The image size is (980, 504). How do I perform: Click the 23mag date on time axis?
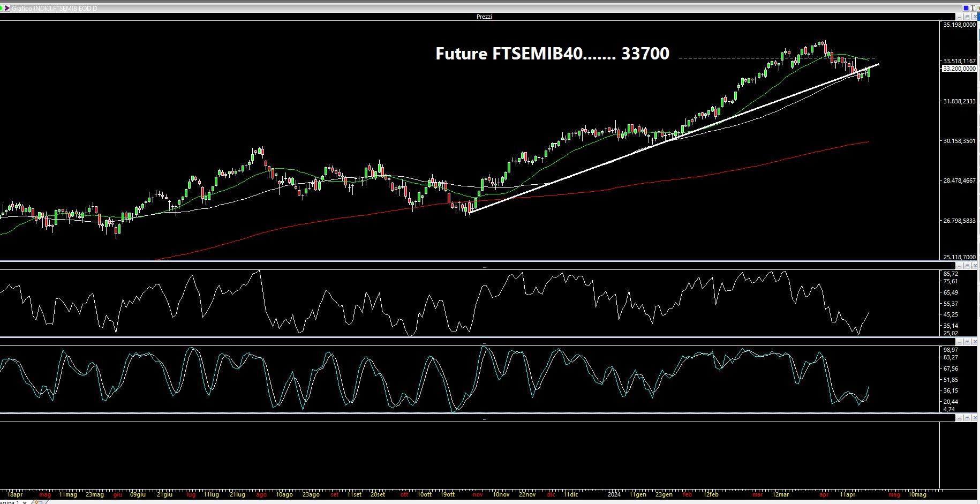(x=95, y=495)
